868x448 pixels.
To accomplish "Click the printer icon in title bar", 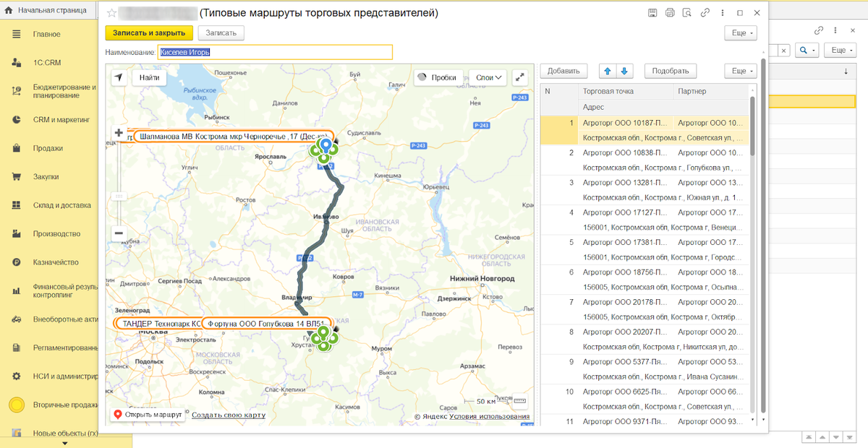I will point(670,13).
